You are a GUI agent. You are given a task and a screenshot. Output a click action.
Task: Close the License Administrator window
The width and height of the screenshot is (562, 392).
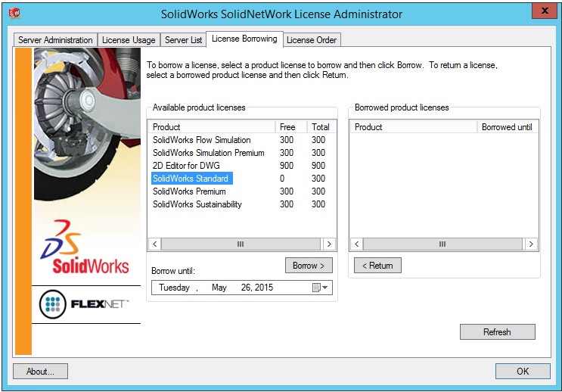pos(545,11)
